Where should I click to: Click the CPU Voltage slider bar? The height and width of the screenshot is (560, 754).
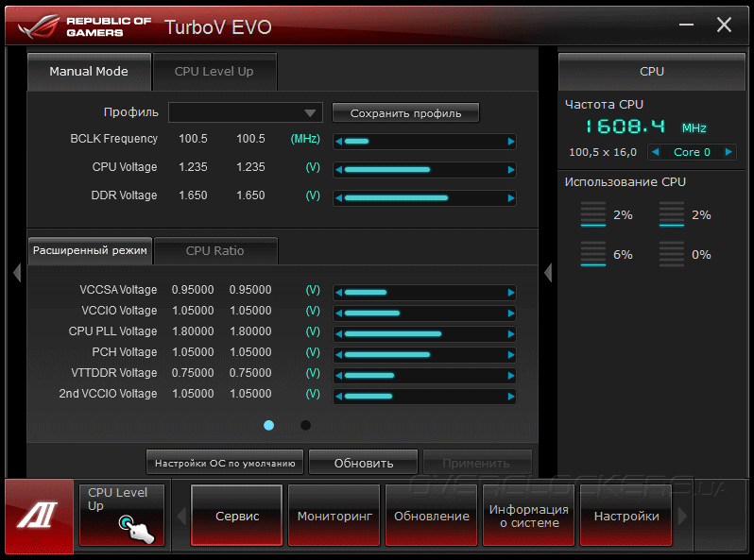425,170
